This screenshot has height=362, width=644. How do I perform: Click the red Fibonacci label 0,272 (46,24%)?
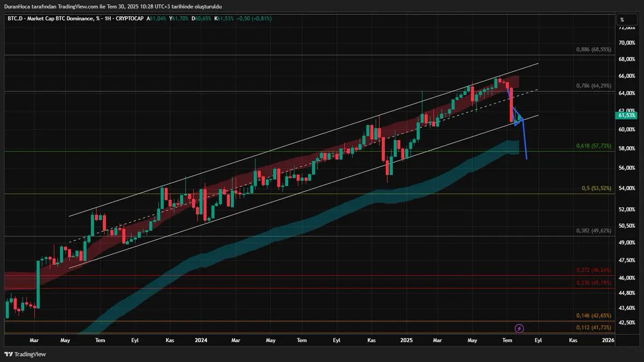pyautogui.click(x=594, y=270)
